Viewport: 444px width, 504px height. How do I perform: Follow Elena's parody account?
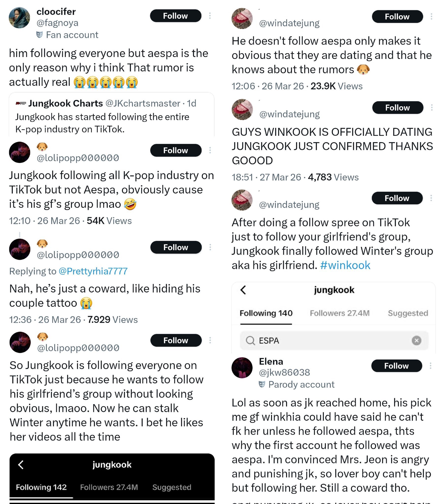[x=396, y=366]
